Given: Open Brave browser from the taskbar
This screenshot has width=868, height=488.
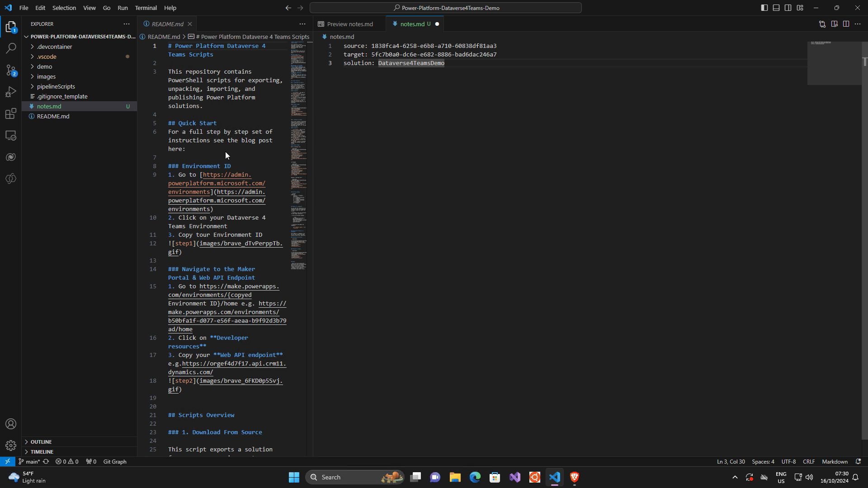Looking at the screenshot, I should click(x=575, y=477).
